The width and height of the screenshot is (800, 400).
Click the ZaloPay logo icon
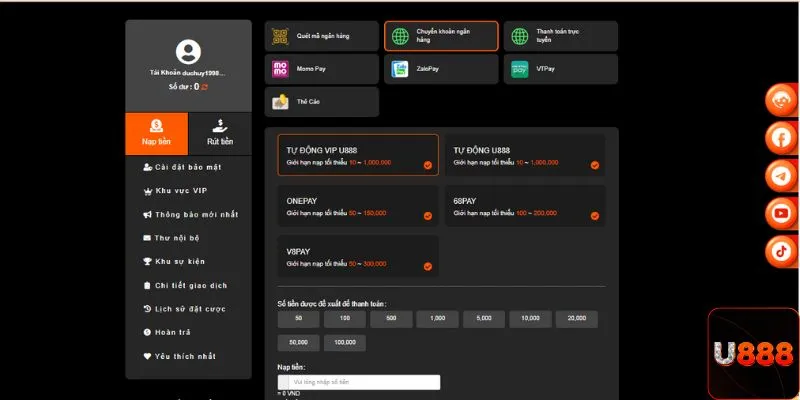[399, 69]
